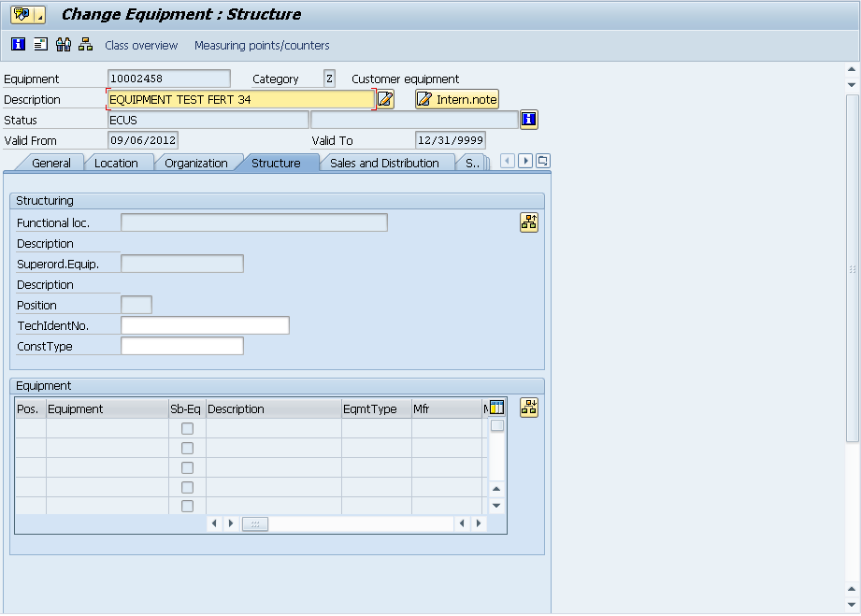Click the Mfr column header
The image size is (861, 616).
tap(447, 409)
